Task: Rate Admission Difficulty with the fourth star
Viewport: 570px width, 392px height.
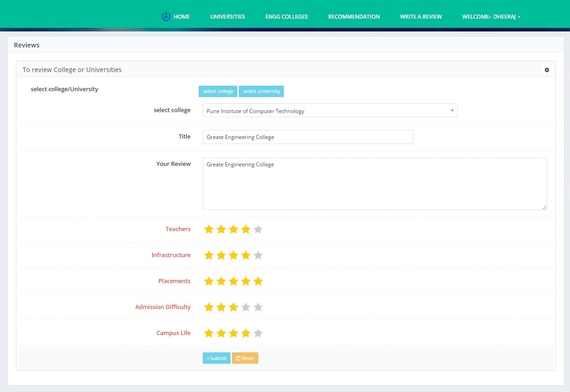Action: point(246,307)
